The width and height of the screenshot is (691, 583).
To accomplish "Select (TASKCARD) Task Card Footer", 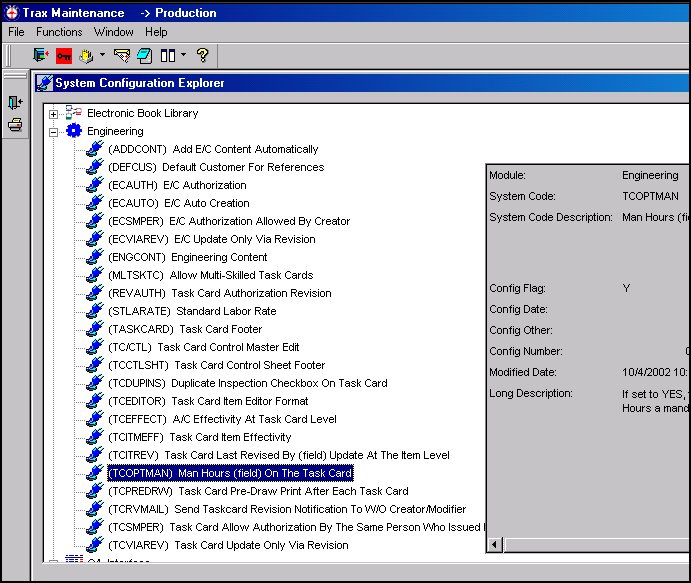I will pos(185,329).
